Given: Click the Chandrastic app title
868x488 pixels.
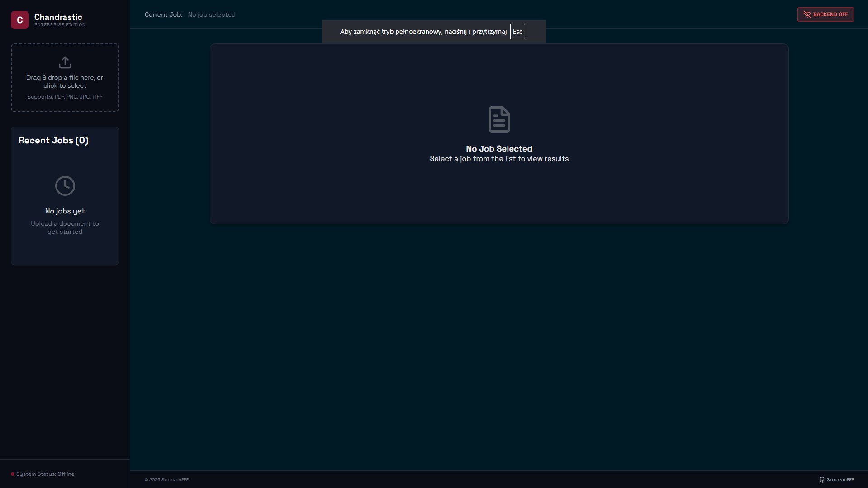Looking at the screenshot, I should pyautogui.click(x=58, y=17).
